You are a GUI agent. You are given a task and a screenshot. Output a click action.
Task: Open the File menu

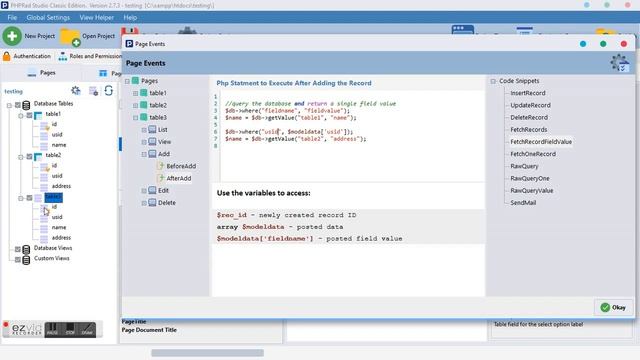coord(12,18)
